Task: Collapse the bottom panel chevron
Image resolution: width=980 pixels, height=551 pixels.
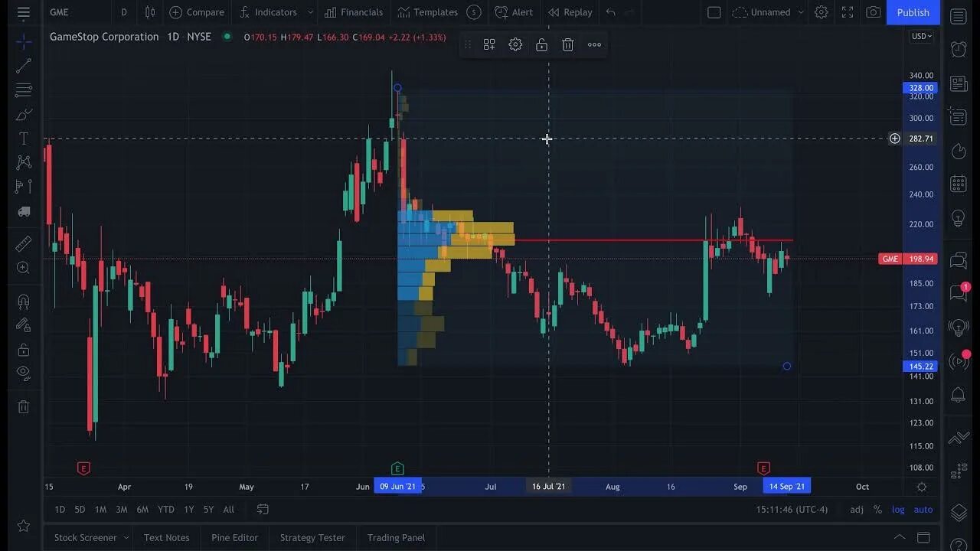Action: tap(900, 537)
